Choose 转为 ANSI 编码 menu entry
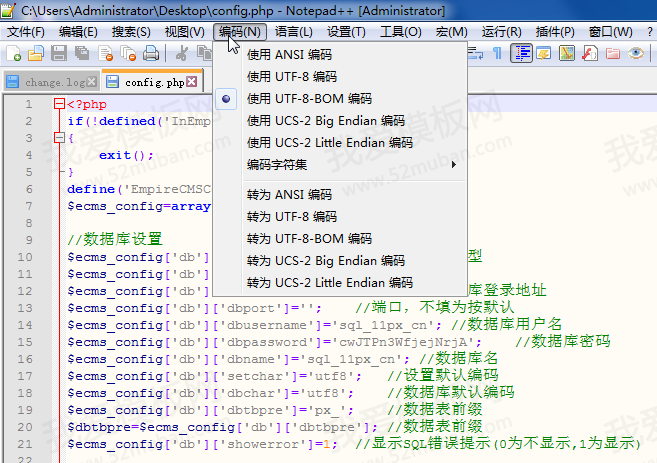657x463 pixels. [x=340, y=194]
